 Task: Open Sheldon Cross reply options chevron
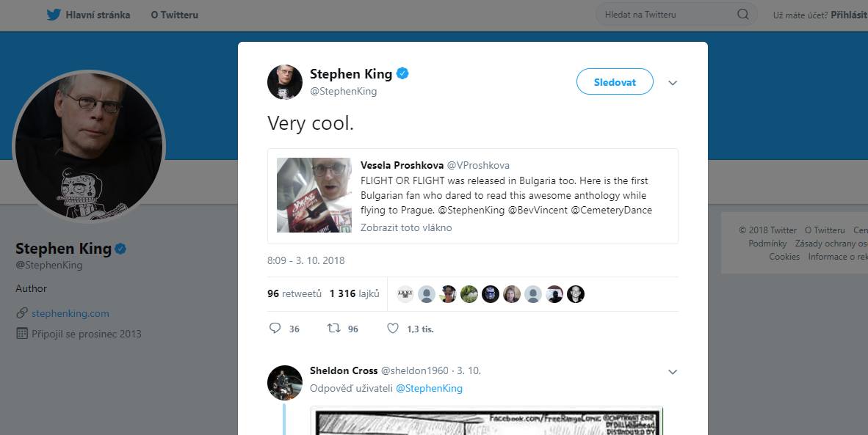point(673,372)
